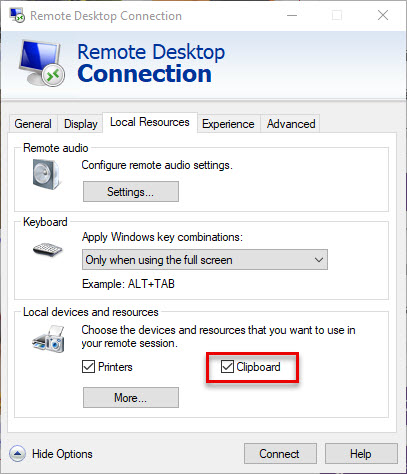
Task: Open the Display tab
Action: point(81,124)
